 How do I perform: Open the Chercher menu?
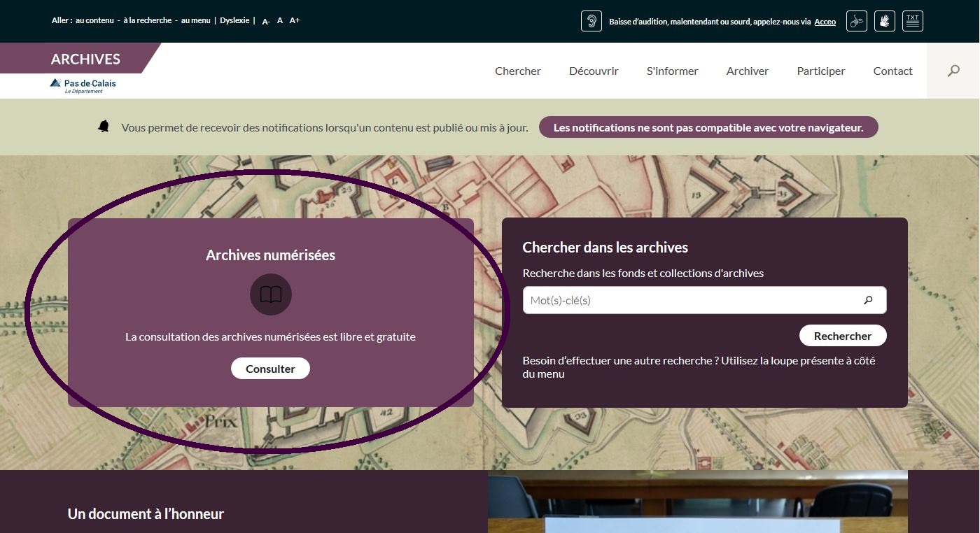(518, 70)
